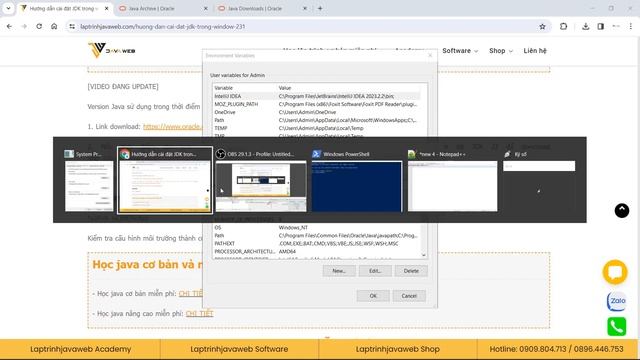Open the browser home page icon

pyautogui.click(x=54, y=26)
